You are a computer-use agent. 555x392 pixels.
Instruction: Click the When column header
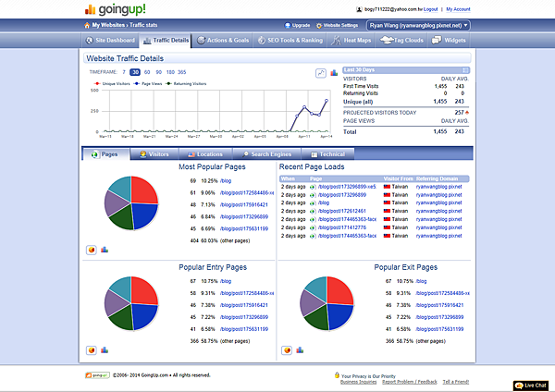point(288,178)
